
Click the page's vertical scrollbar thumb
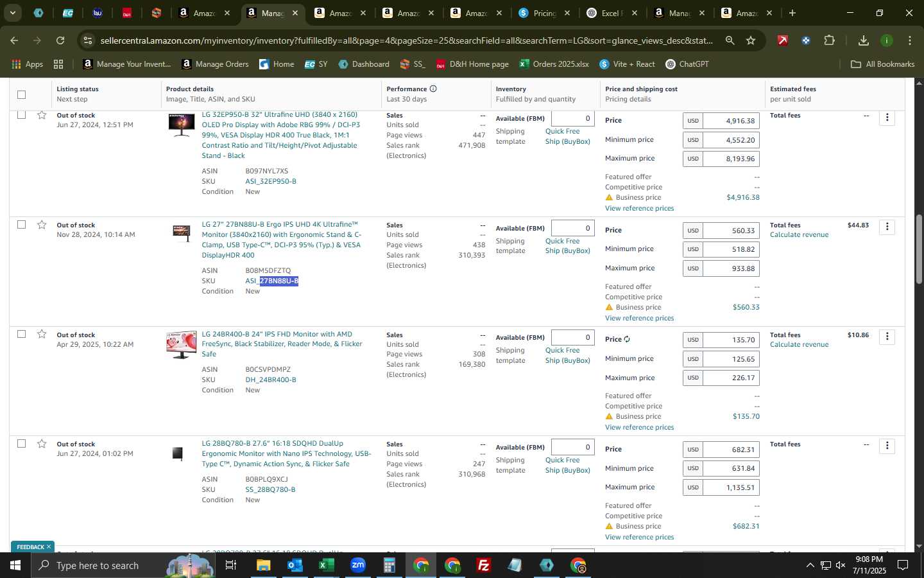919,249
